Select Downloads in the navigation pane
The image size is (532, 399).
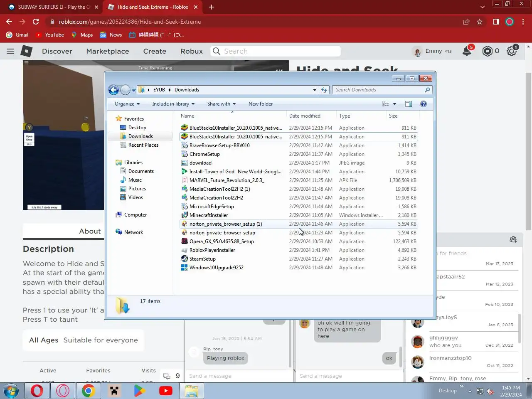(x=140, y=136)
